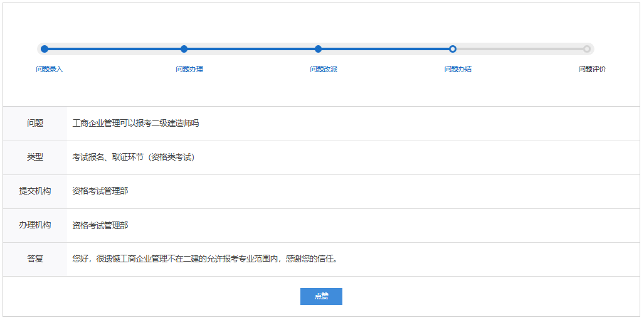The width and height of the screenshot is (644, 320).
Task: Click the gray progress segment before 问题评价
Action: click(519, 49)
